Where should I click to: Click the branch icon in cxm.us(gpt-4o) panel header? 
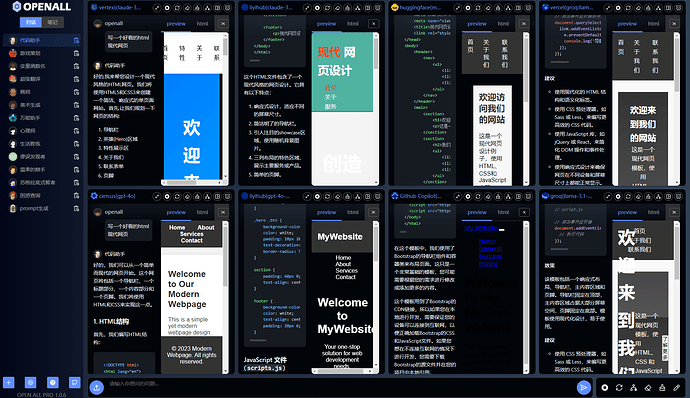click(207, 196)
